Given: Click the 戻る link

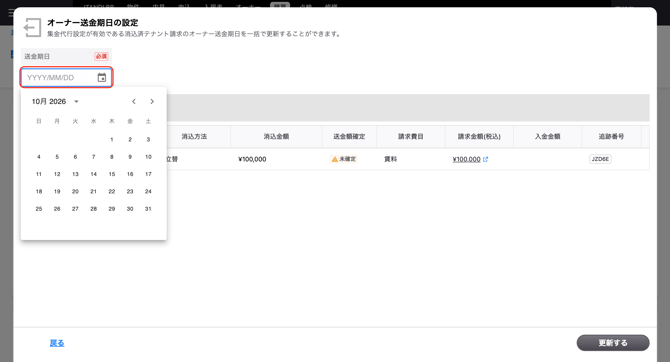Looking at the screenshot, I should tap(57, 343).
